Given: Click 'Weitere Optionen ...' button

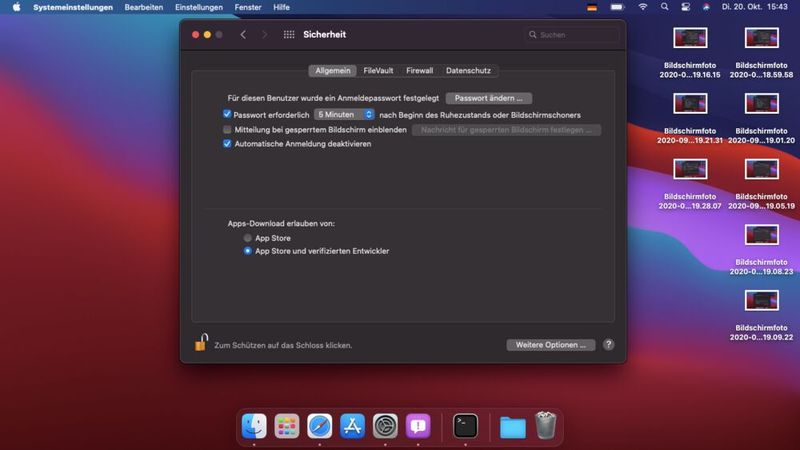Looking at the screenshot, I should 551,345.
